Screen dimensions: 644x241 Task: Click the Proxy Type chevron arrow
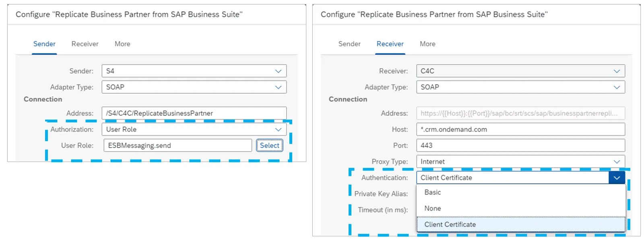(x=617, y=161)
